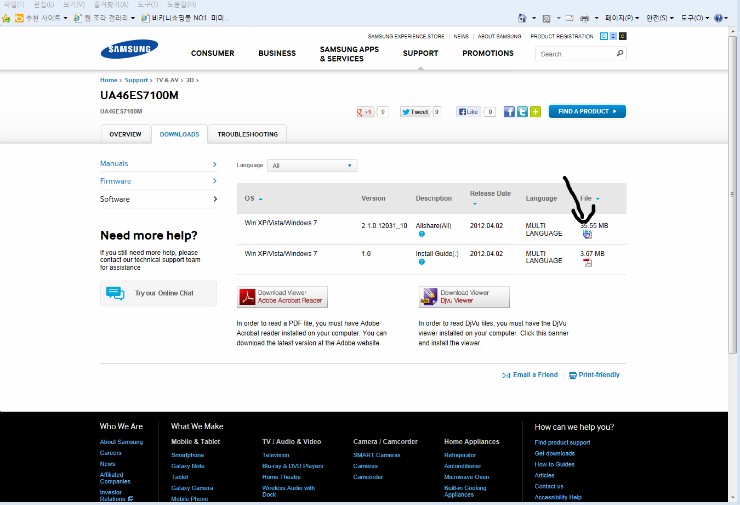Switch to the Troubleshooting tab
This screenshot has width=740, height=505.
point(248,135)
